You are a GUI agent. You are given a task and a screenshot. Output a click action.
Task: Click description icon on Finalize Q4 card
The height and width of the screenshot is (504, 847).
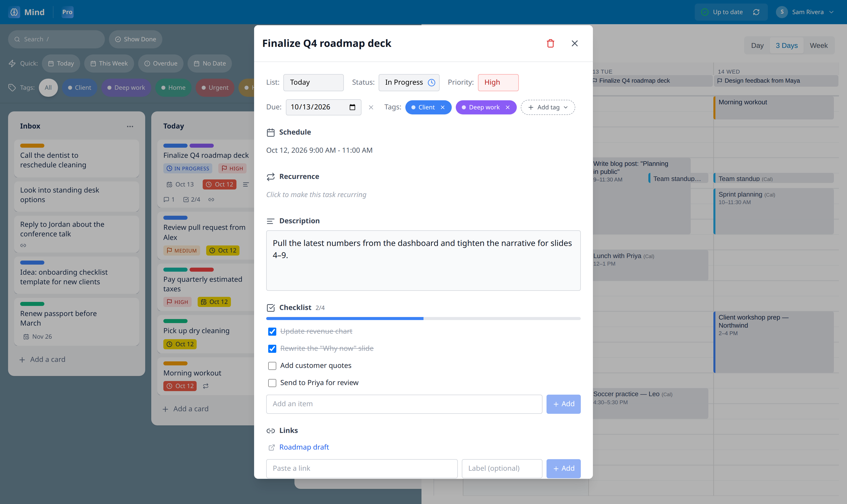point(246,184)
